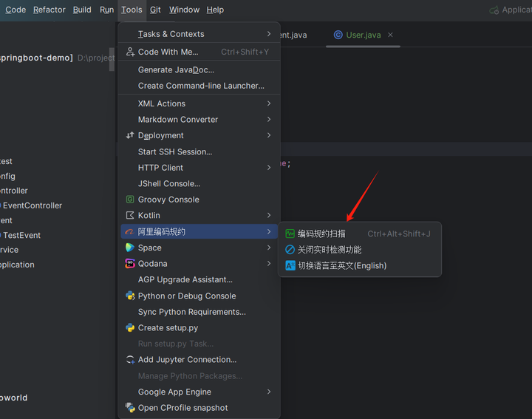This screenshot has height=419, width=532.
Task: Select TestEvent in project tree
Action: click(22, 235)
